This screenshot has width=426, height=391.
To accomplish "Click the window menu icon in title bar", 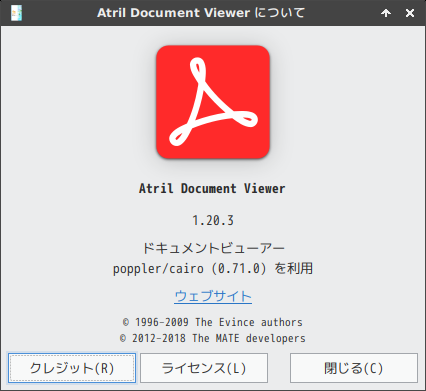I will click(16, 13).
